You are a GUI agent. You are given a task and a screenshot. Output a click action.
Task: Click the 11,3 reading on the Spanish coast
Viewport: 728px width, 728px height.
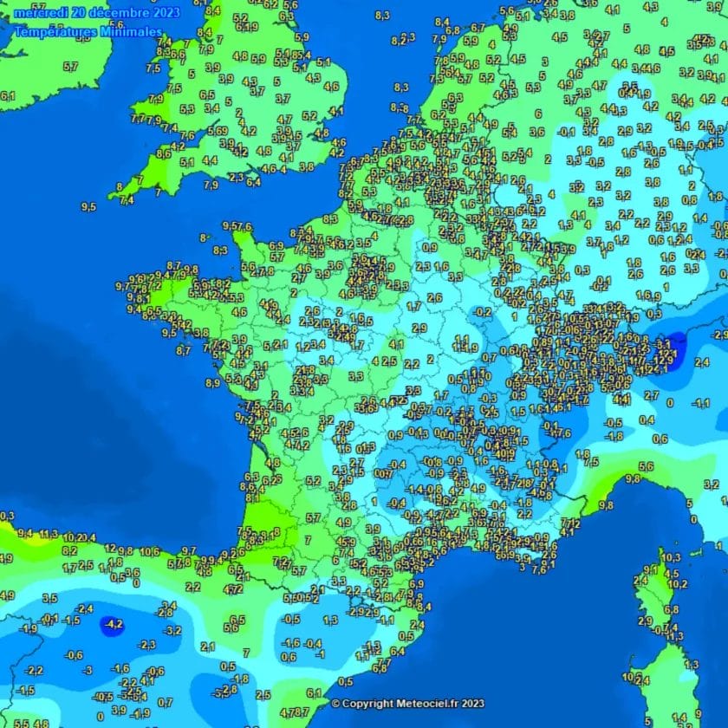pyautogui.click(x=47, y=534)
